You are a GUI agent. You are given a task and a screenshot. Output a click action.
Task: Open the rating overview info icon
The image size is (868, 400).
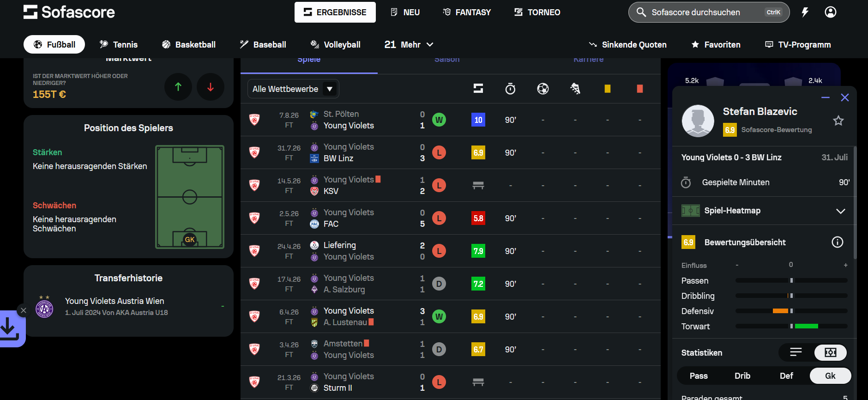coord(838,242)
